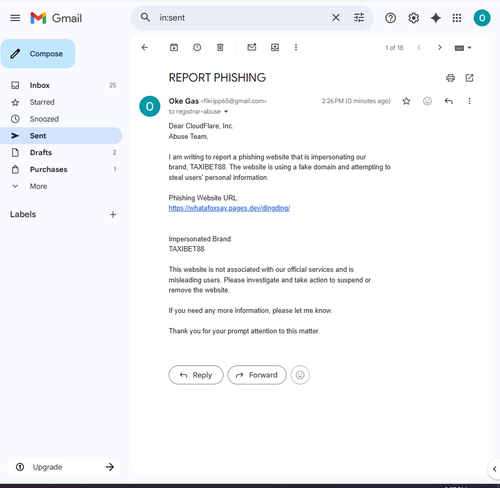The width and height of the screenshot is (500, 488).
Task: Click the sender avatar for Oke Gas
Action: point(150,106)
